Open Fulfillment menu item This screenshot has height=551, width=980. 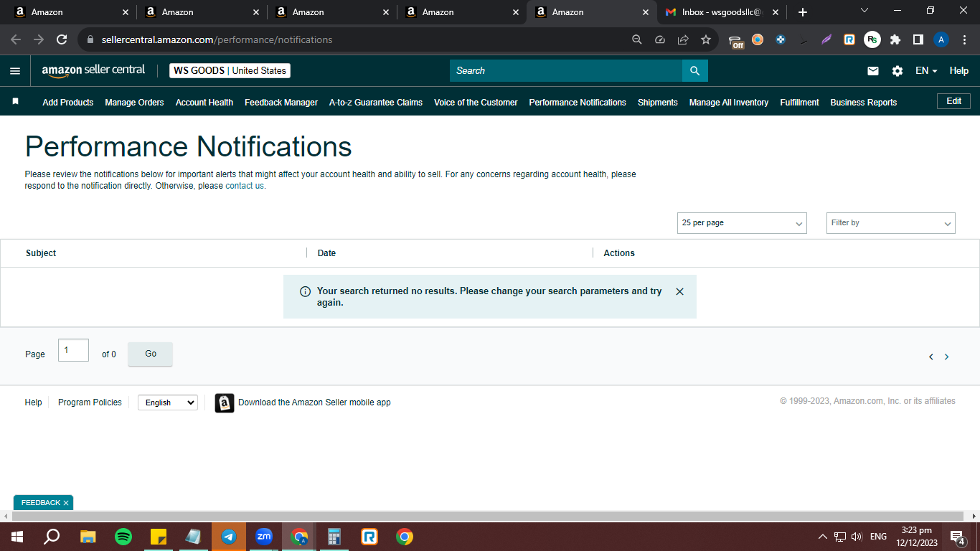click(x=799, y=103)
